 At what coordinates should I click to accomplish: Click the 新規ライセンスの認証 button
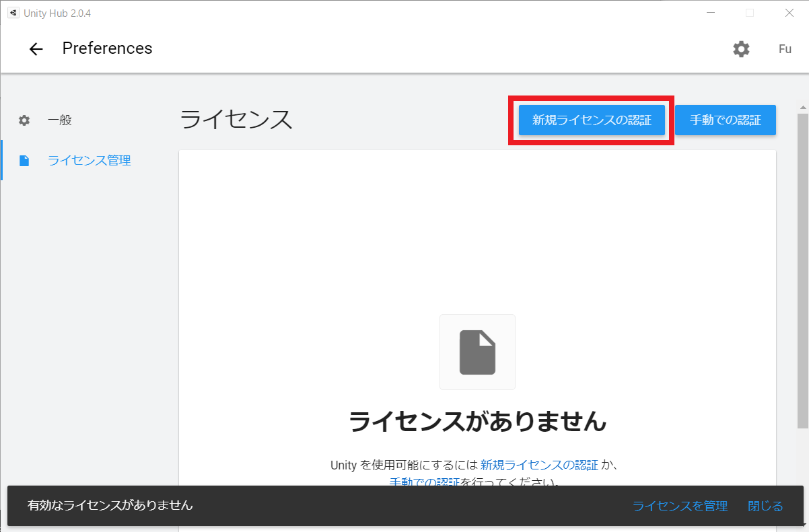coord(592,120)
